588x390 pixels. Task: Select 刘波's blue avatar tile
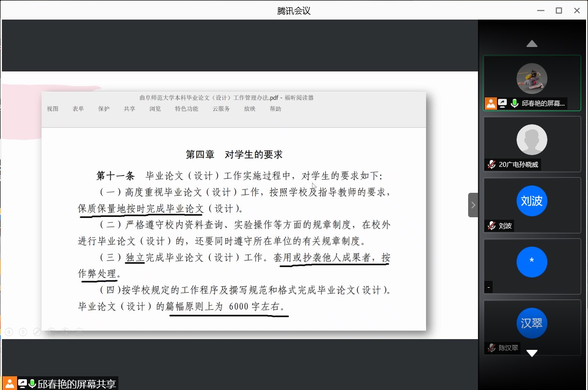click(x=532, y=201)
